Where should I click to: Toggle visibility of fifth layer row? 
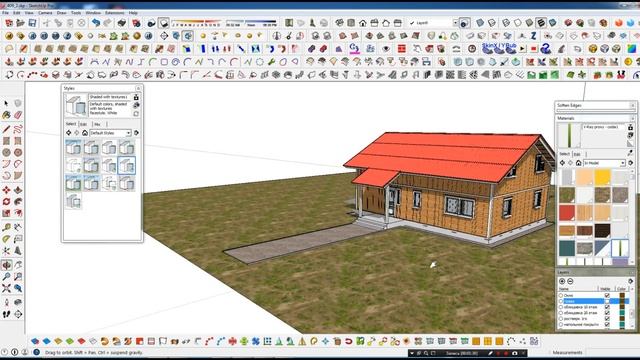[607, 319]
